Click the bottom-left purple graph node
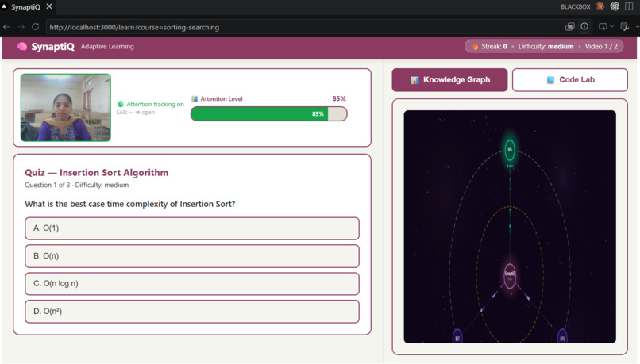The width and height of the screenshot is (640, 364). point(457,338)
